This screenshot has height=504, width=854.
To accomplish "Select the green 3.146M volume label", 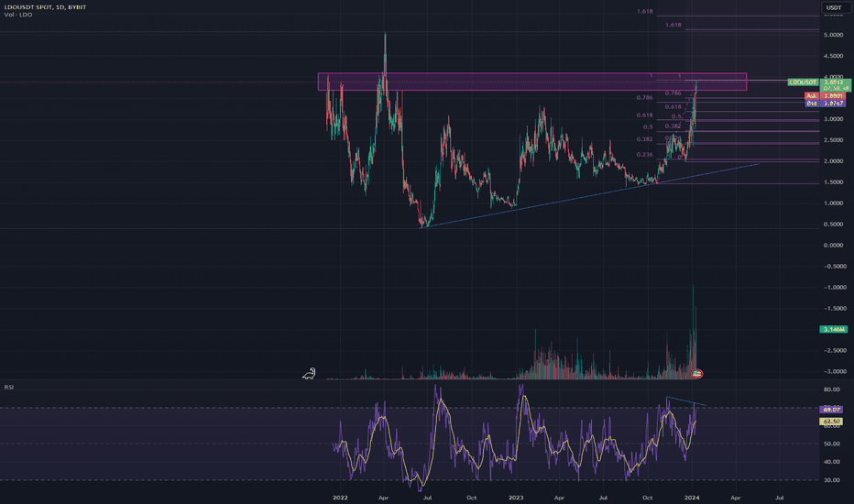I will click(833, 329).
